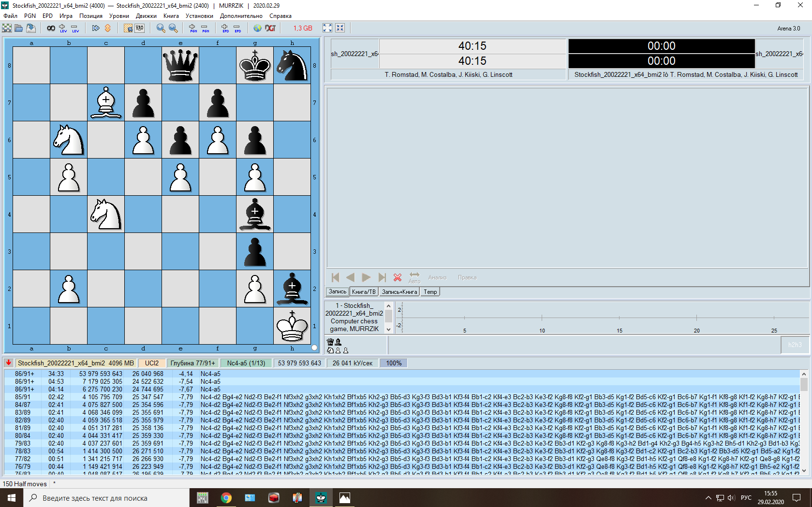This screenshot has width=812, height=507.
Task: Open the Движки menu
Action: 146,16
